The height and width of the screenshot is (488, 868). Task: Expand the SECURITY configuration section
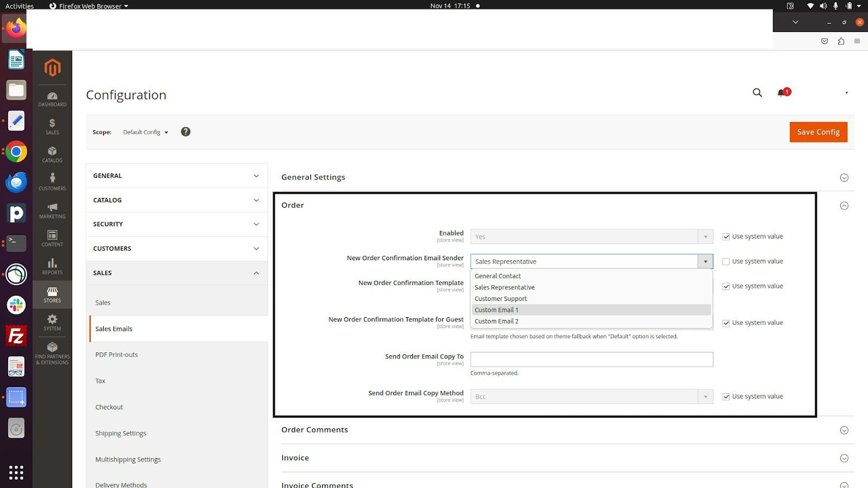click(176, 224)
